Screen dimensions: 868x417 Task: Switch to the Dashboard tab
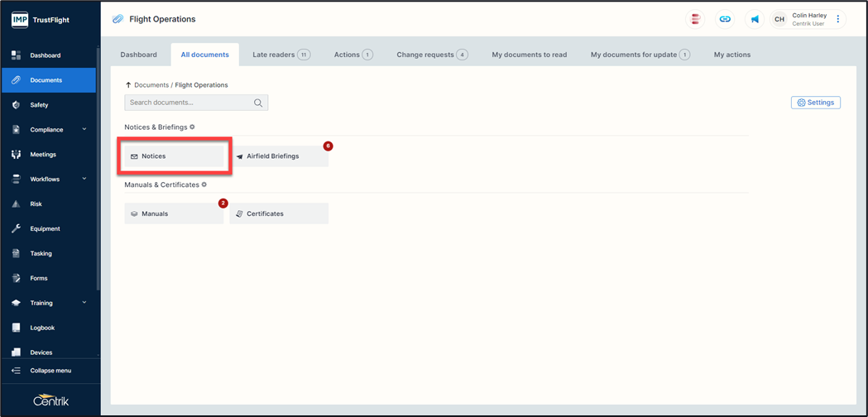click(138, 55)
